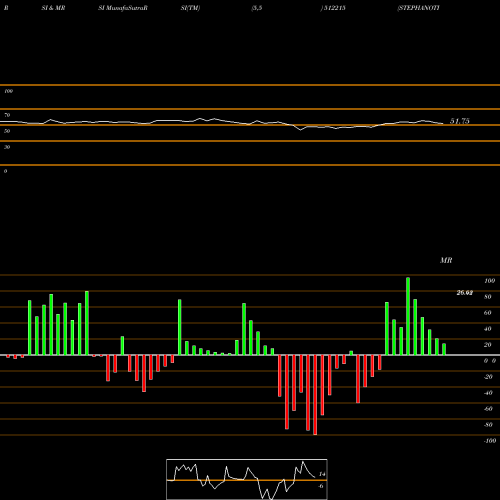Screen dimensions: 500x500
Task: Click the MR axis label -100
Action: [490, 441]
